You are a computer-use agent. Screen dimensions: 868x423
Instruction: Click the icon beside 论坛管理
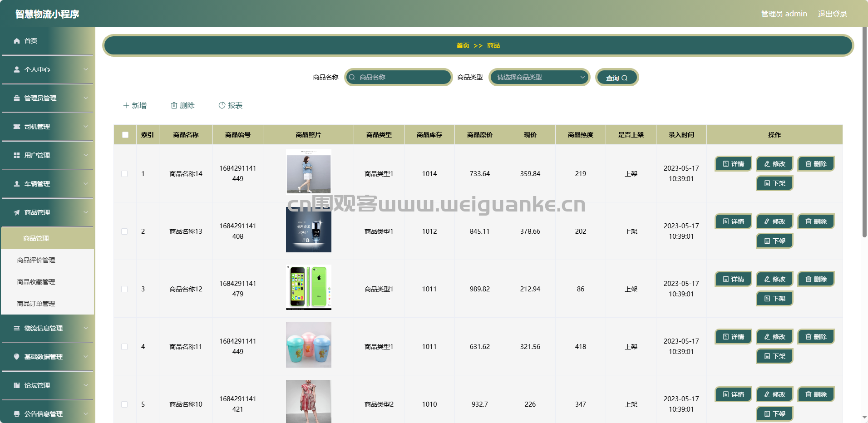(17, 385)
